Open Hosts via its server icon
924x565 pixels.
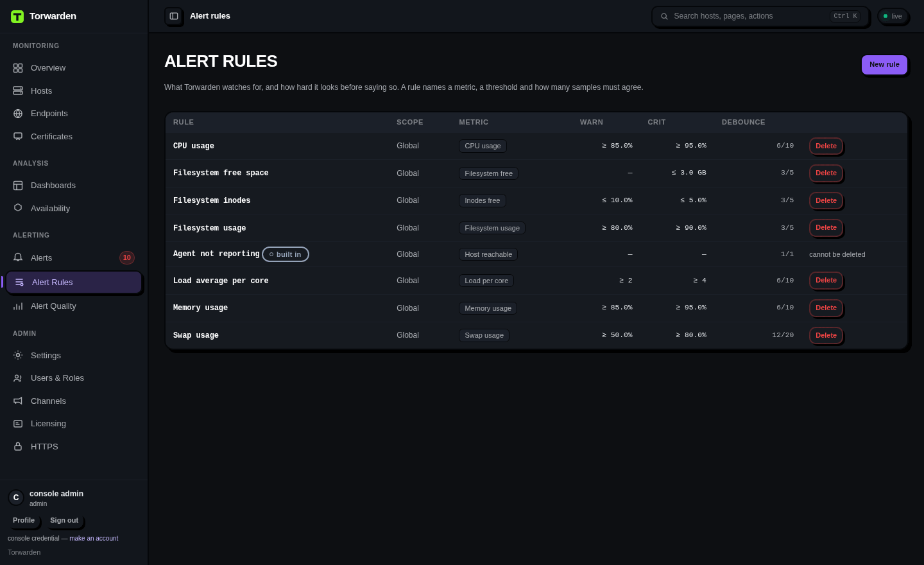click(18, 91)
